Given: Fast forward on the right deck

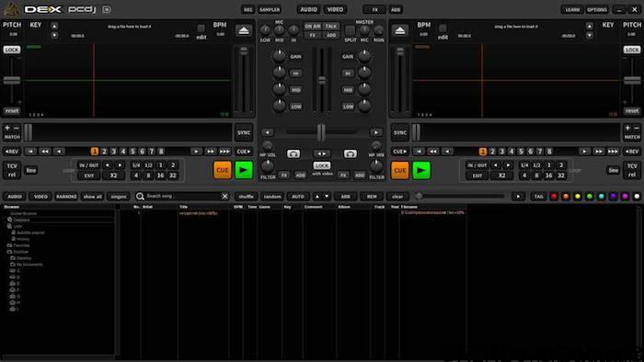Looking at the screenshot, I should 598,152.
